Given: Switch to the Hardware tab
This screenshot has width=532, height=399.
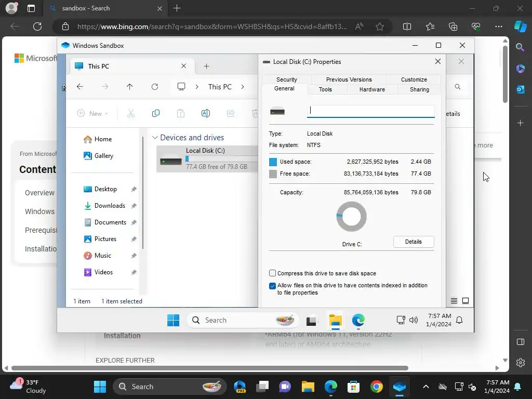Looking at the screenshot, I should [372, 89].
